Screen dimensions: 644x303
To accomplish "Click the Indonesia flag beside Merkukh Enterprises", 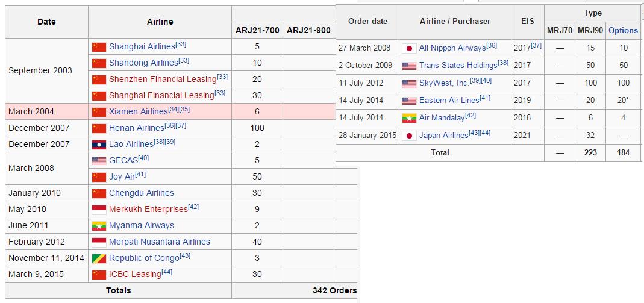I will pyautogui.click(x=99, y=210).
